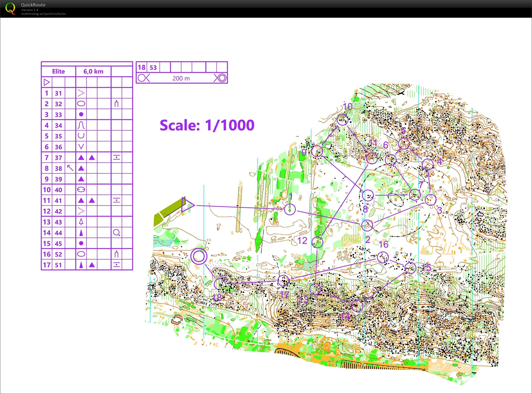The width and height of the screenshot is (532, 394).
Task: Click control circle 16 on the map
Action: coord(383,257)
